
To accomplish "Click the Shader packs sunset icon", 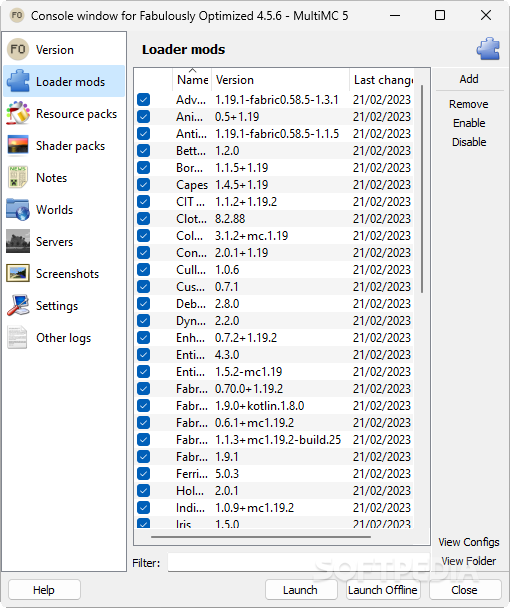I will (18, 145).
